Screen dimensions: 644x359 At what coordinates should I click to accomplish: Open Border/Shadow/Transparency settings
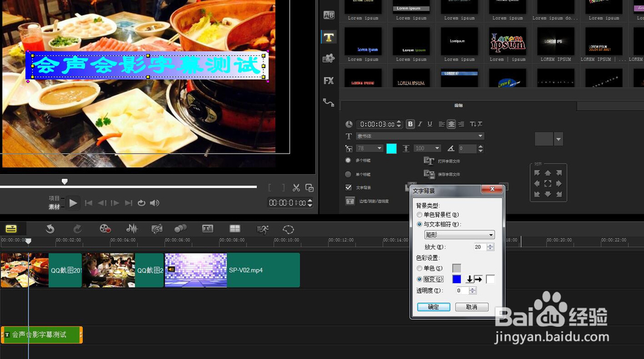350,201
